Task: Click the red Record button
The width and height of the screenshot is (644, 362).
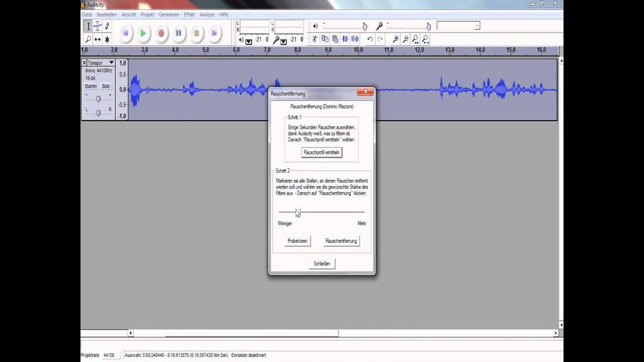Action: tap(161, 33)
